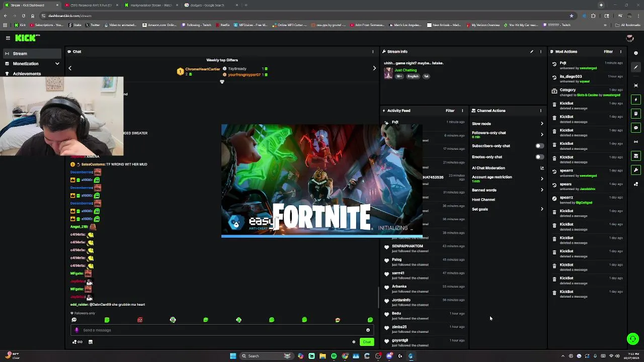Open Stream info three-dot menu
This screenshot has height=362, width=644.
[x=541, y=51]
